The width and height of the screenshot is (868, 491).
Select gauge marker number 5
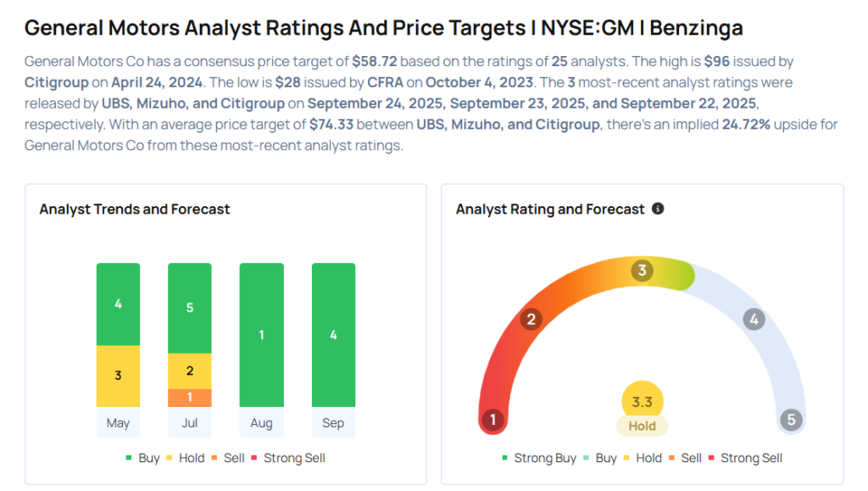click(x=791, y=419)
